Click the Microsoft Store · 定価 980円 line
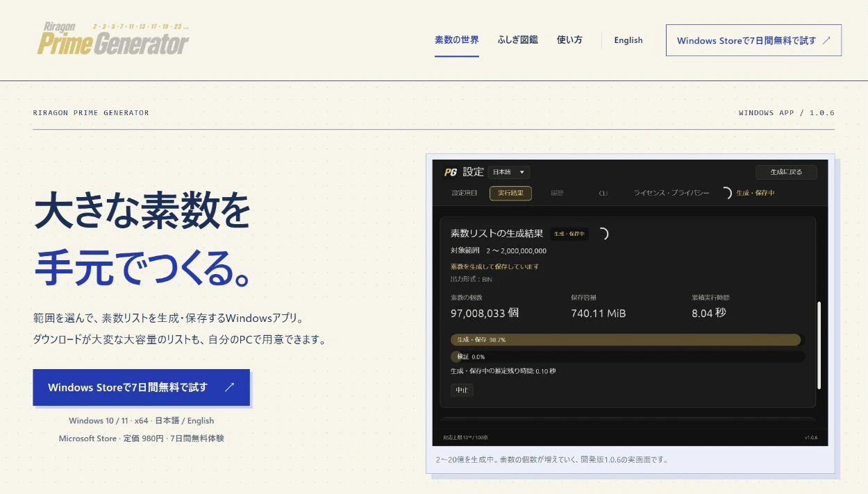This screenshot has height=494, width=868. coord(142,438)
